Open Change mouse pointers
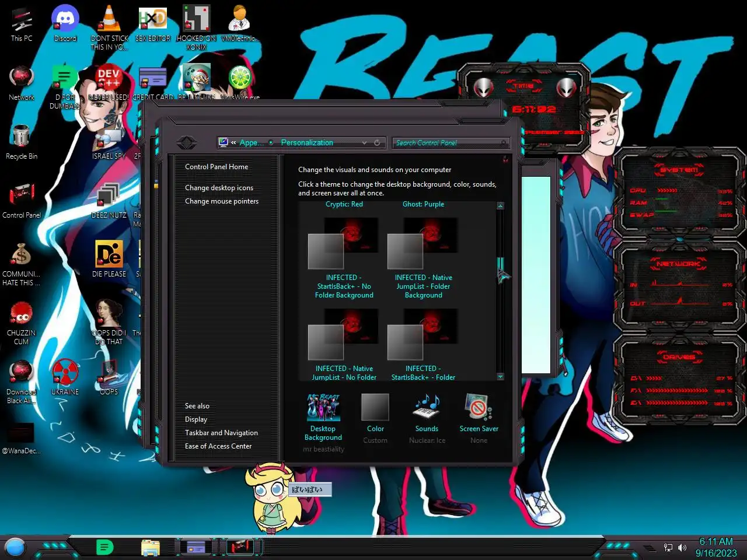The width and height of the screenshot is (747, 560). point(222,201)
